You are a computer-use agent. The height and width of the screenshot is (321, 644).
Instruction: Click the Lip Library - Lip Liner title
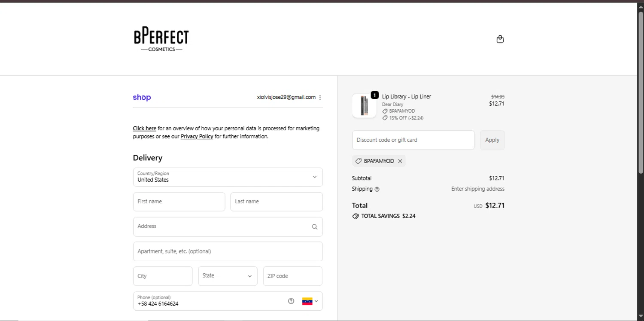click(407, 97)
